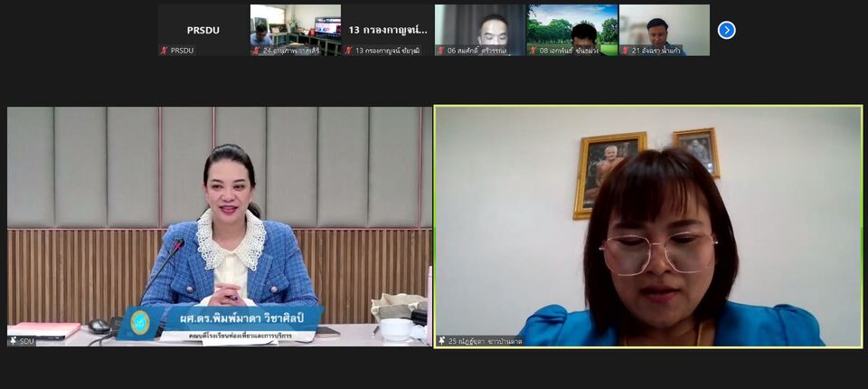Click participant 06's muted microphone icon

tap(441, 51)
